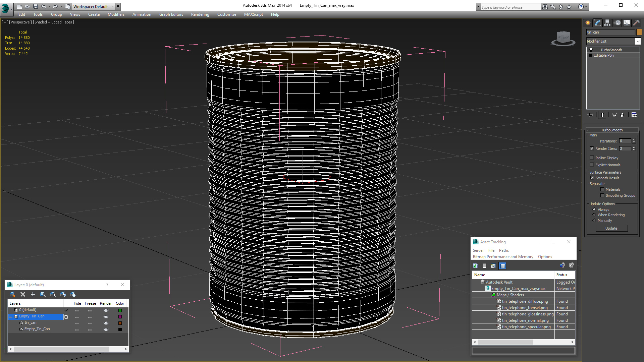Open the Graph Editors menu
The image size is (644, 362).
pos(171,14)
